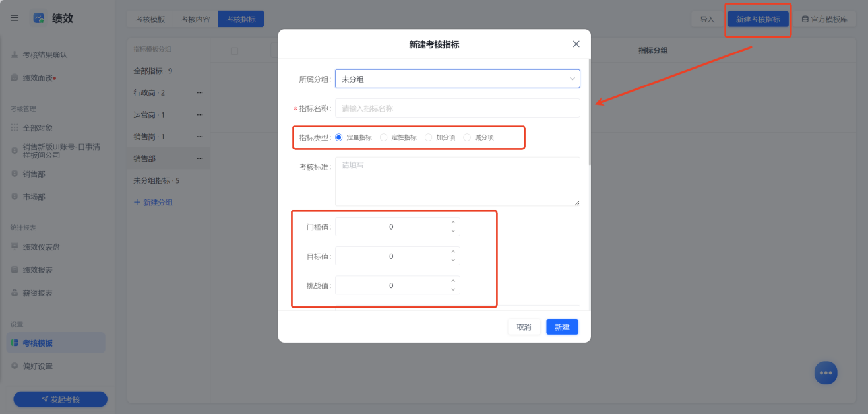This screenshot has width=868, height=414.
Task: Close the 新建考核指标 dialog
Action: (576, 44)
